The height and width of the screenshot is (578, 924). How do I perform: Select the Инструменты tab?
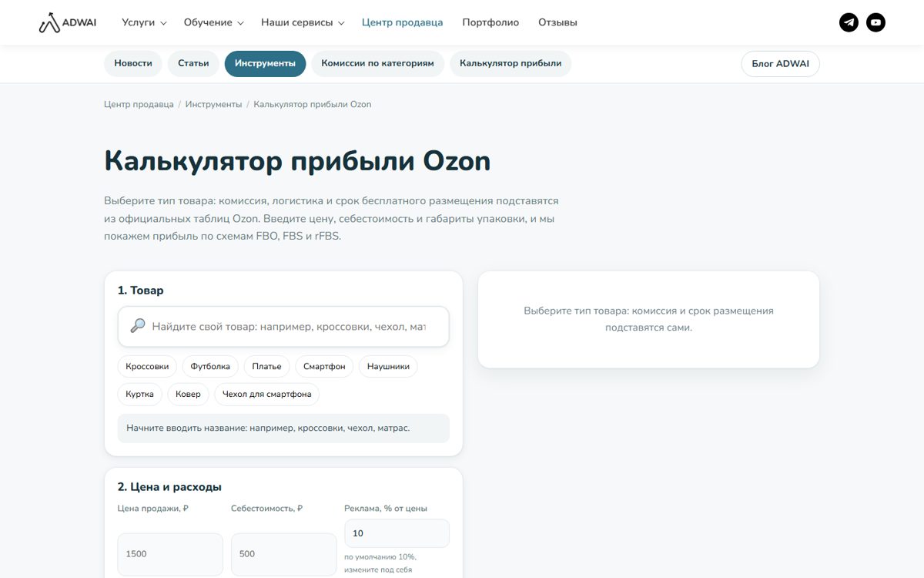265,63
